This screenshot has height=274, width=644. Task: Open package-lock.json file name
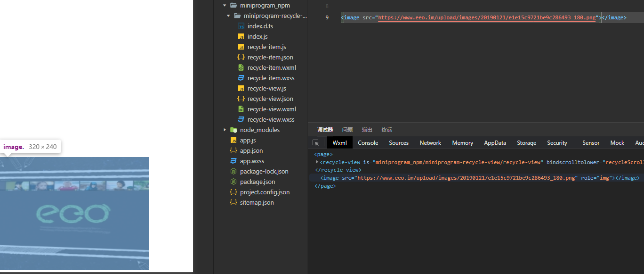[x=264, y=172]
